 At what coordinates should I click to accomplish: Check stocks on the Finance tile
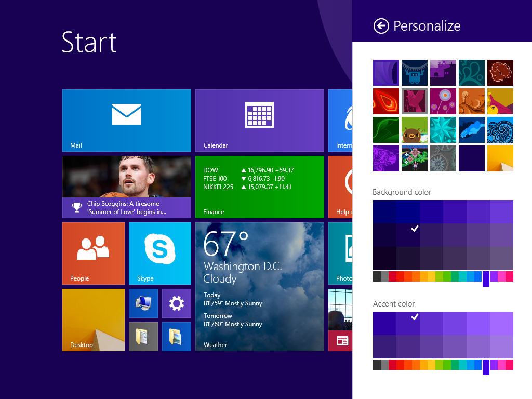tap(260, 187)
